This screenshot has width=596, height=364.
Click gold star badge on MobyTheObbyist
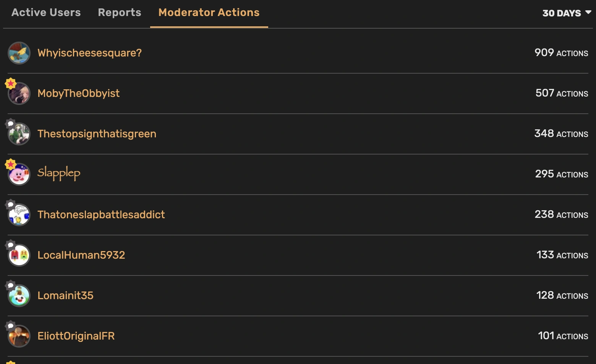pyautogui.click(x=10, y=83)
